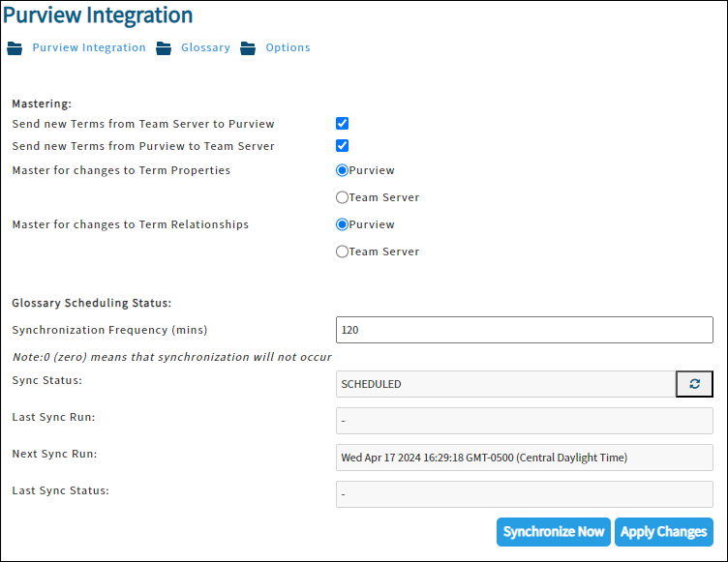Go to the Glossary breadcrumb link
The width and height of the screenshot is (728, 562).
coord(205,47)
